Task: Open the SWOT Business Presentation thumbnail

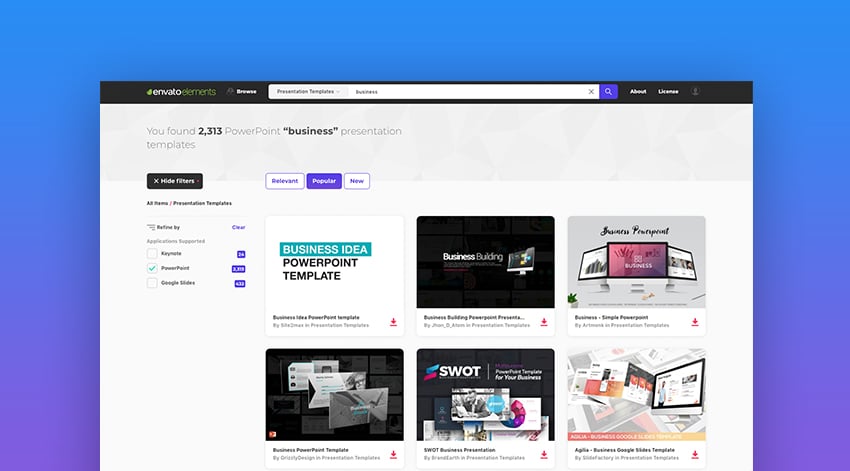Action: pyautogui.click(x=485, y=395)
